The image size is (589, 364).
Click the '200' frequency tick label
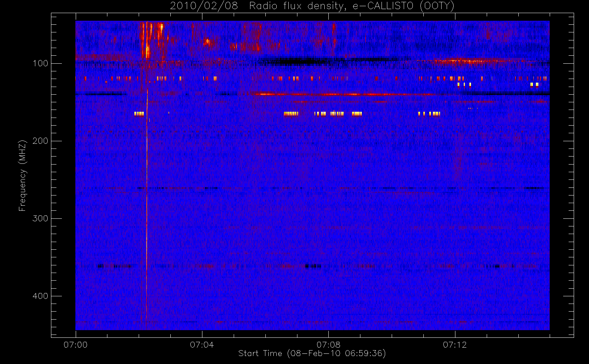(x=40, y=141)
